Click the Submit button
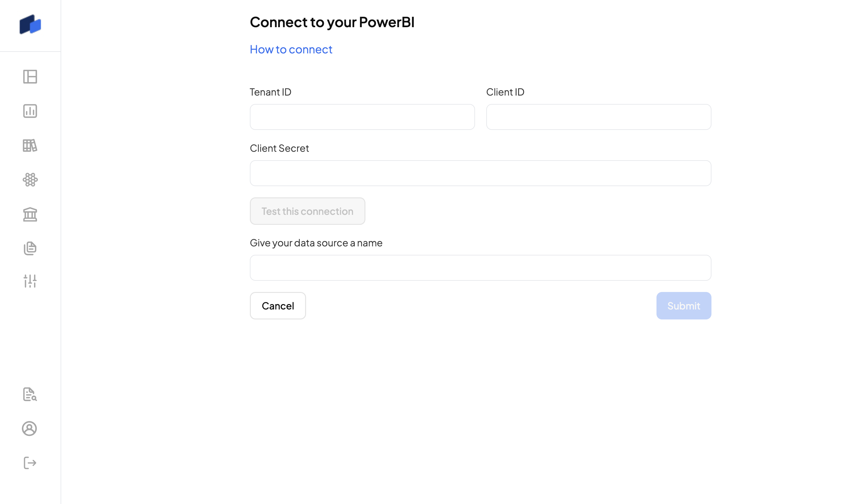The image size is (842, 504). click(x=684, y=306)
